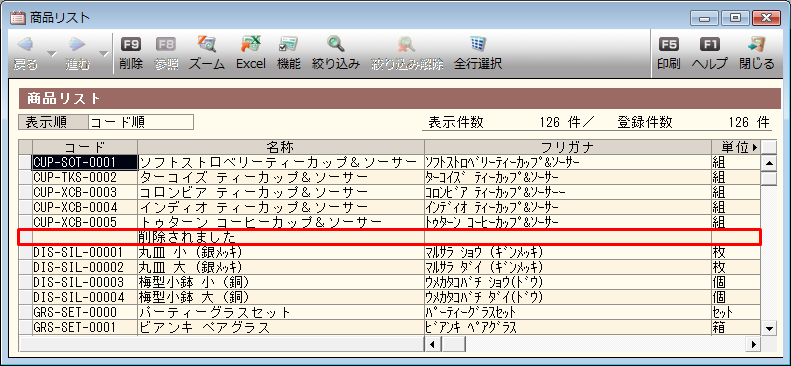Select the code cell CUP-XCB-0005
This screenshot has width=791, height=366.
pyautogui.click(x=85, y=222)
